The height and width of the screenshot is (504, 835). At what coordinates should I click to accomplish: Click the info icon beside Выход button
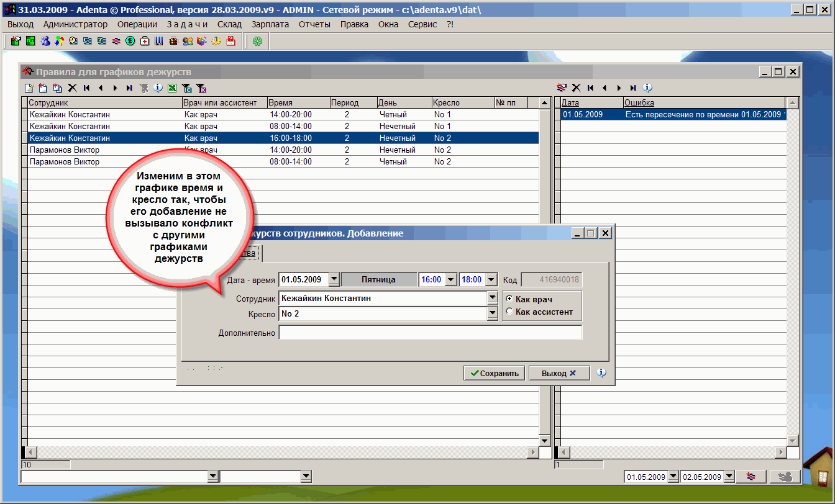point(601,373)
